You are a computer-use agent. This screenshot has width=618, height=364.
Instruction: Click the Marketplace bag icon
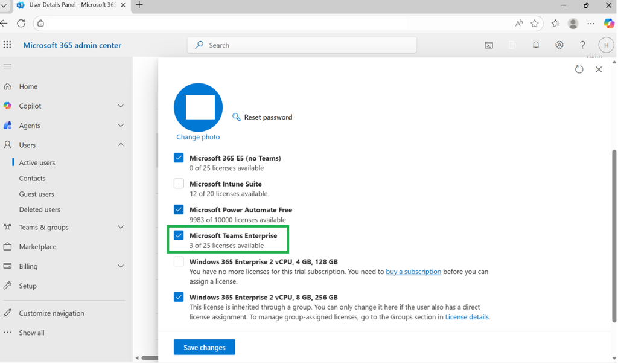[7, 246]
